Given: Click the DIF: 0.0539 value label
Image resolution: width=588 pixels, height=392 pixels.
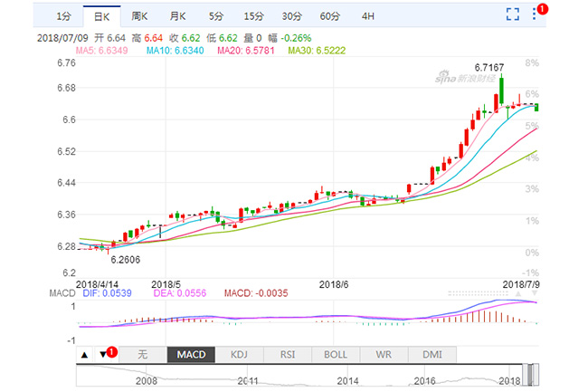Looking at the screenshot, I should coord(108,293).
